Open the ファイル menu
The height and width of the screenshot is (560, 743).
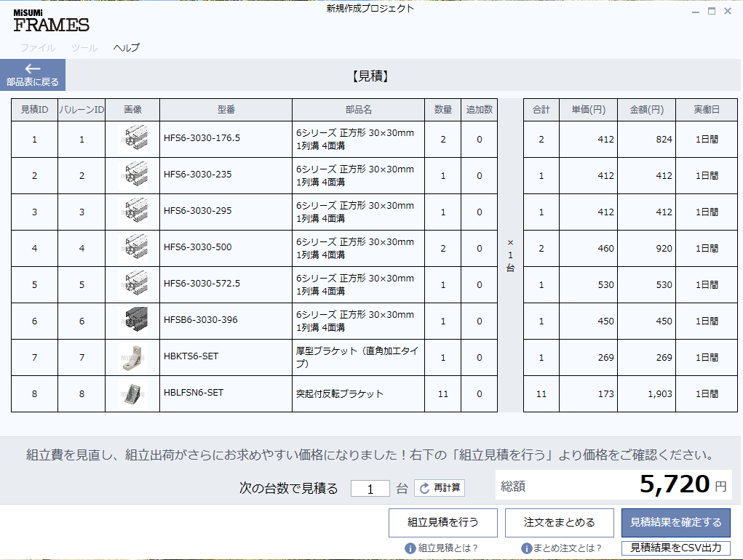pyautogui.click(x=37, y=48)
